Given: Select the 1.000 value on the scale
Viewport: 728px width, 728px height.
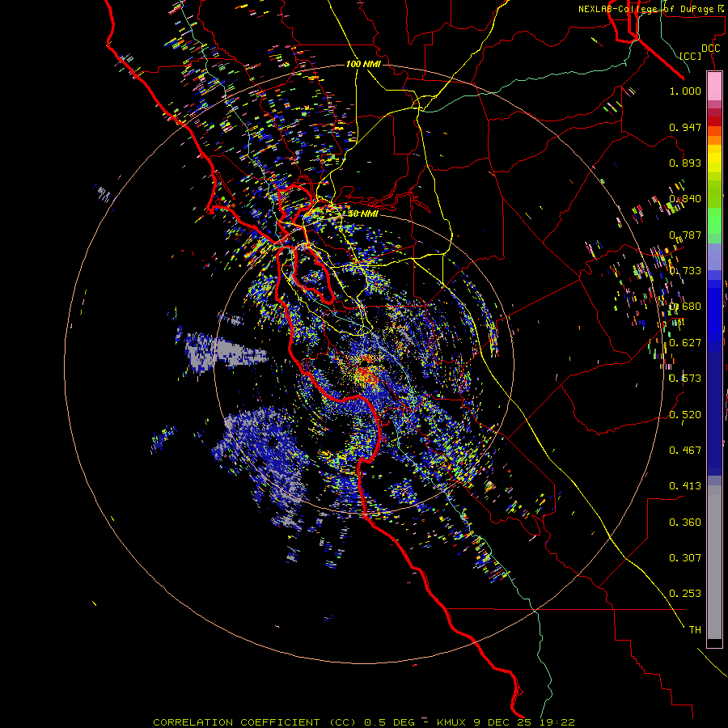Looking at the screenshot, I should click(685, 91).
